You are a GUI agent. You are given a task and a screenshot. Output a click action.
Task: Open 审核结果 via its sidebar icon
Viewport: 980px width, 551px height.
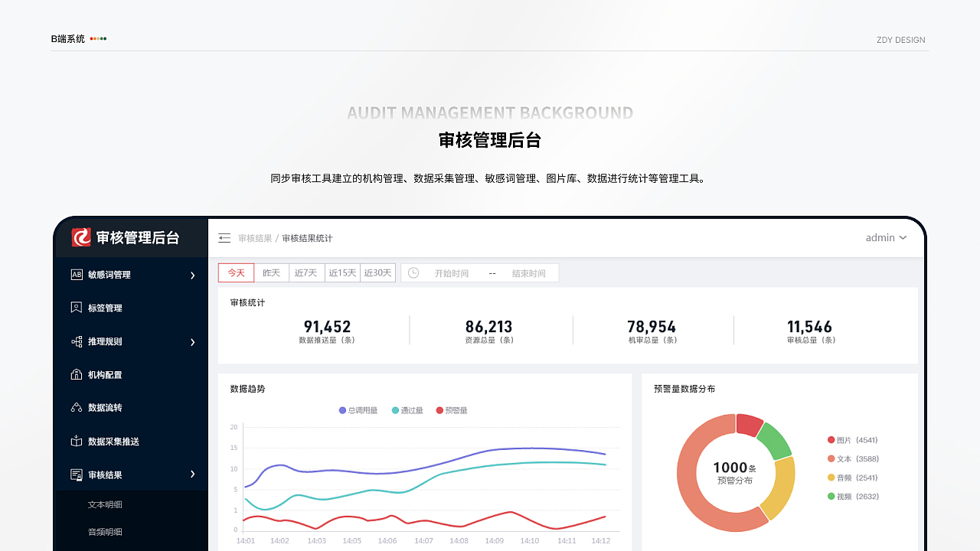77,474
